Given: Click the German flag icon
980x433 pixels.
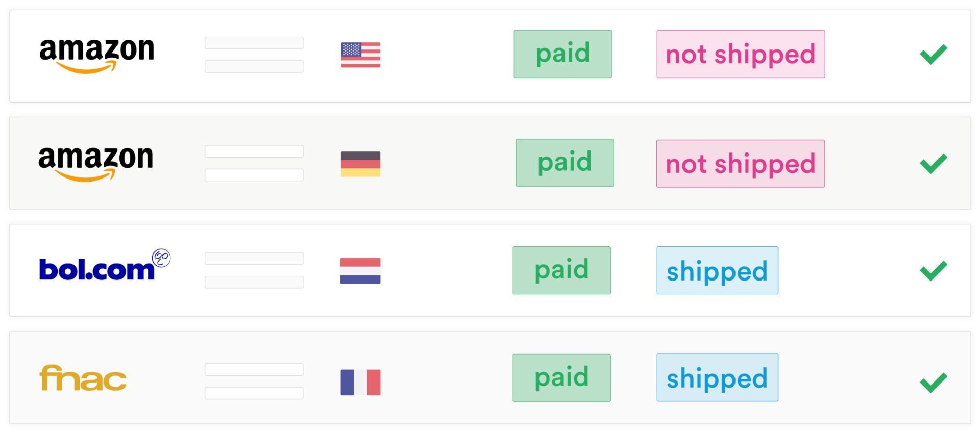Looking at the screenshot, I should 360,164.
